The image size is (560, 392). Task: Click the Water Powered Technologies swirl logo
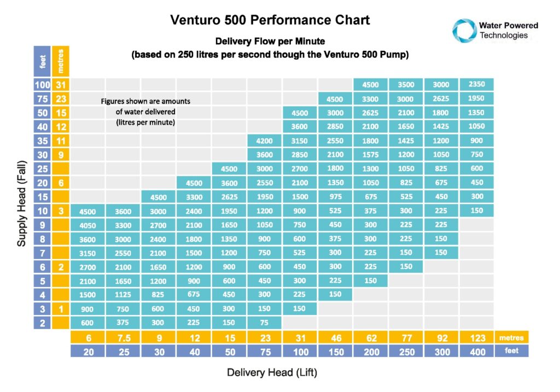[465, 30]
